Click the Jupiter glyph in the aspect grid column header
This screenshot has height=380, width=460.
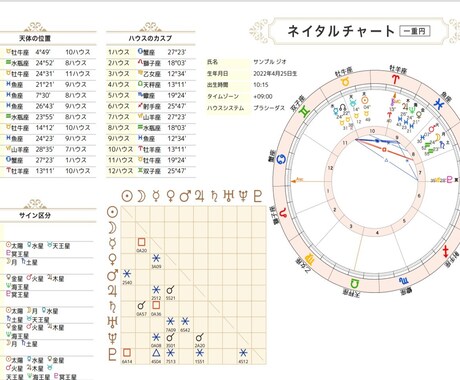click(199, 196)
